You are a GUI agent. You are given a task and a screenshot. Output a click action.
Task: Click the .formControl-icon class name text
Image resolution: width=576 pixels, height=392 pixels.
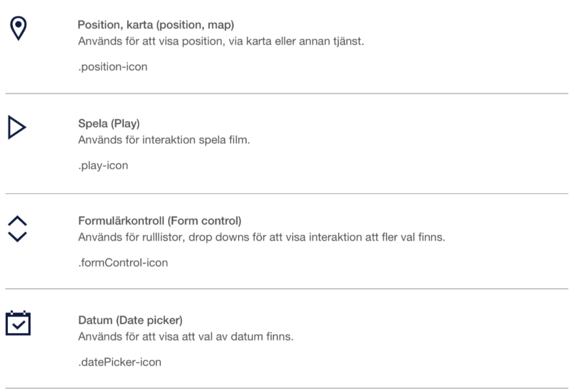(123, 263)
